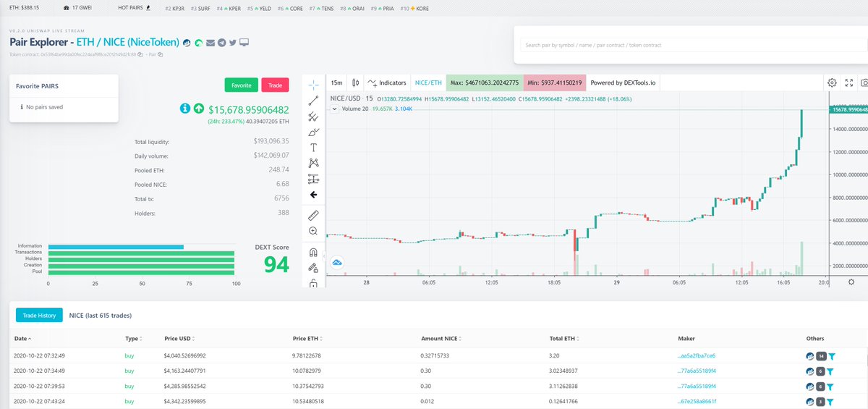Click the Holders score bar

coord(141,259)
